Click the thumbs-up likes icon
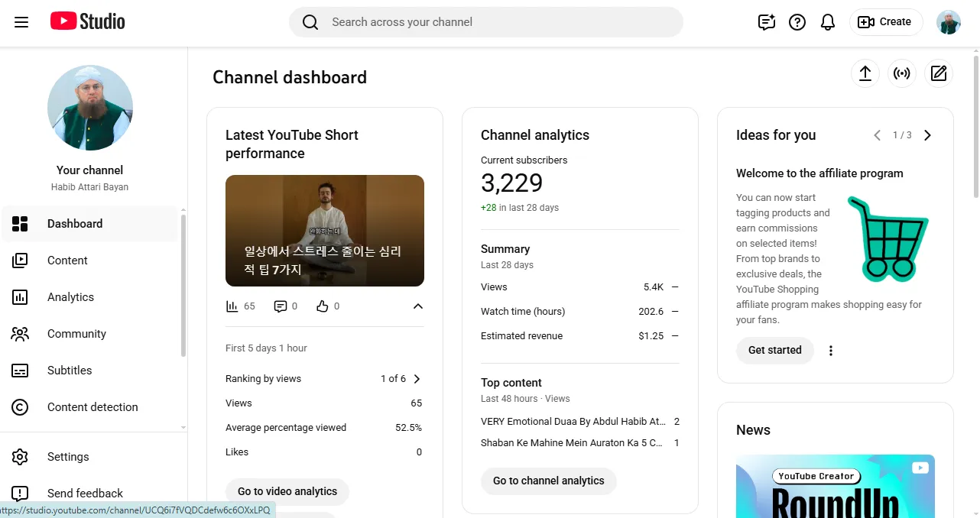The width and height of the screenshot is (980, 518). pyautogui.click(x=323, y=306)
